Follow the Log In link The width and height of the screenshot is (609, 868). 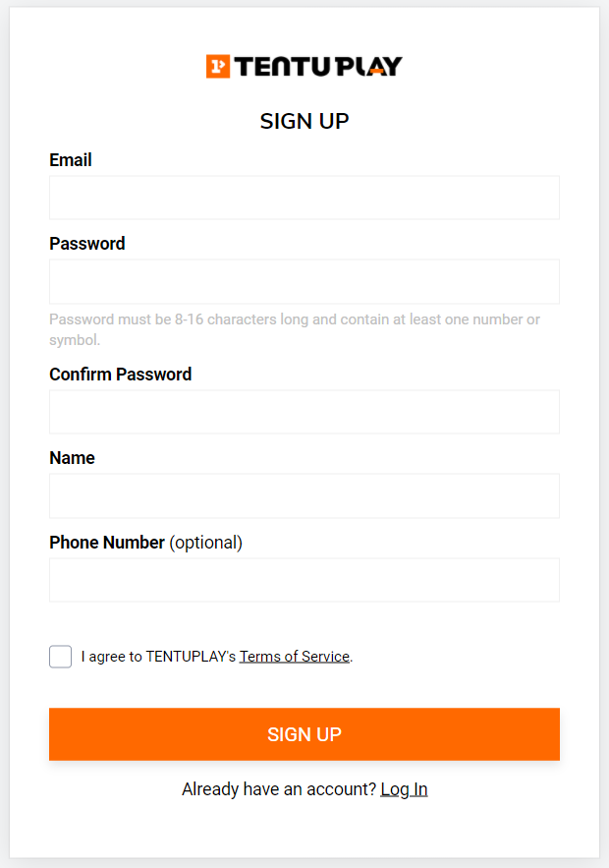(404, 788)
